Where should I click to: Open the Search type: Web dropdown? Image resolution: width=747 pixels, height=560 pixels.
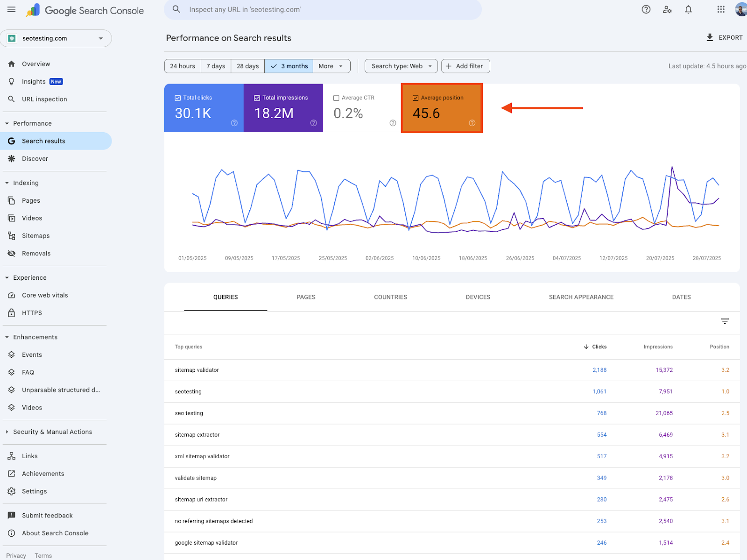click(400, 66)
